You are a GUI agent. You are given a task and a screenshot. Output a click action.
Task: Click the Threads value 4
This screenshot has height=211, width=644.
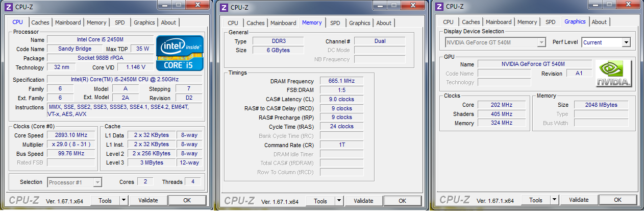(192, 182)
